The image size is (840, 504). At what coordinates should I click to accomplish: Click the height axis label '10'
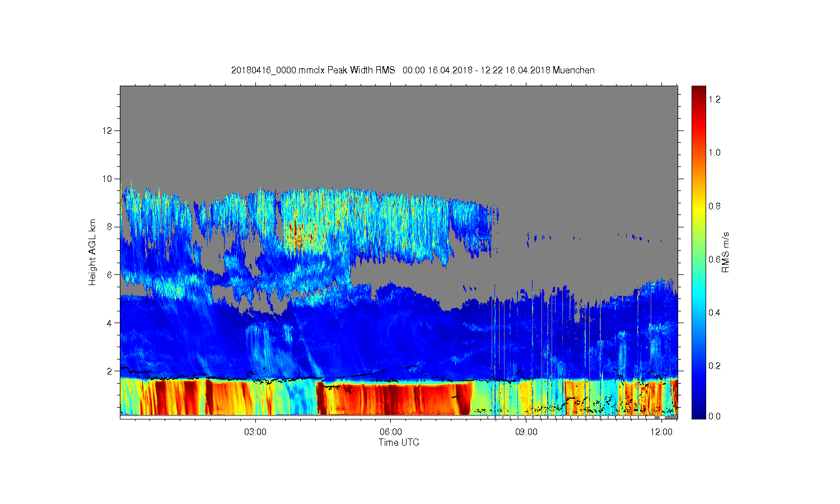tap(108, 179)
